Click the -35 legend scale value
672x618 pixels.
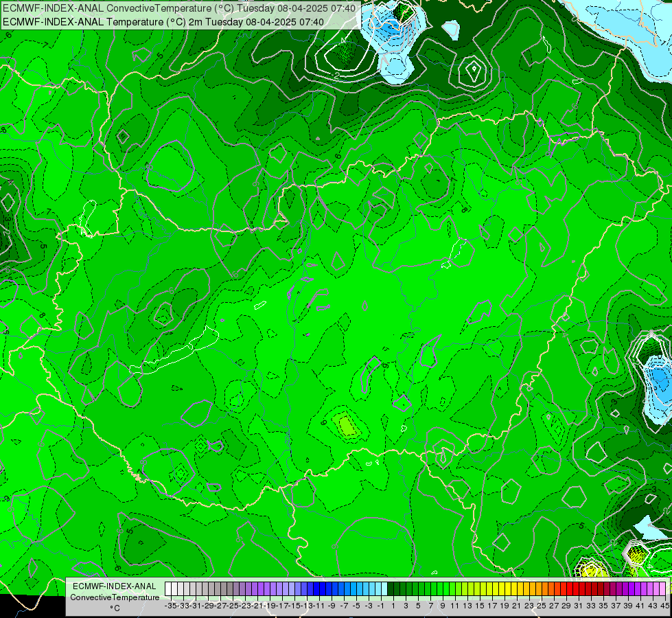click(170, 606)
